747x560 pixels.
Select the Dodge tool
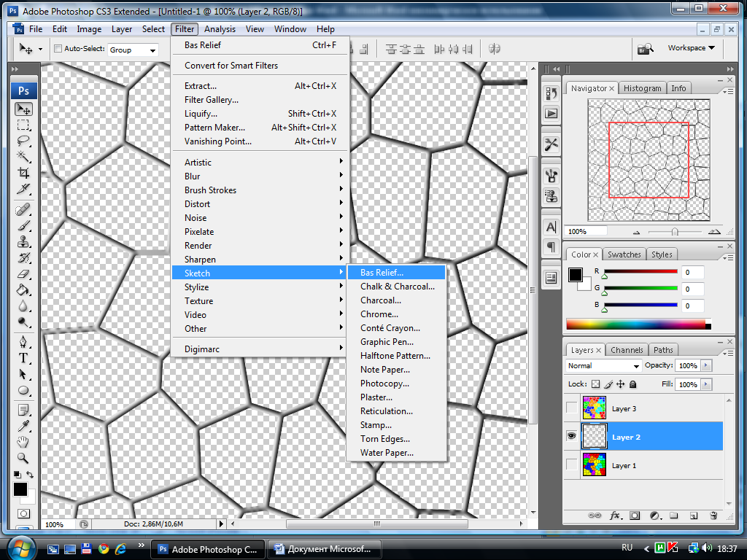pyautogui.click(x=23, y=322)
